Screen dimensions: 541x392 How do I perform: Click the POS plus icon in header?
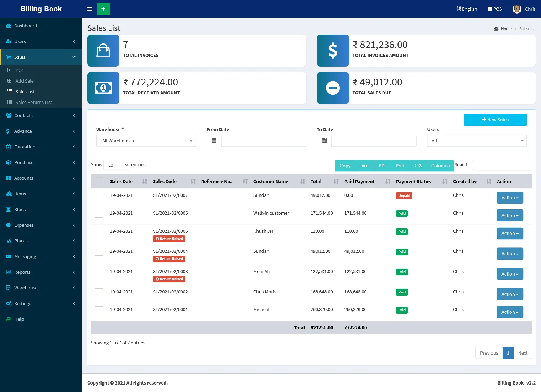(x=490, y=9)
